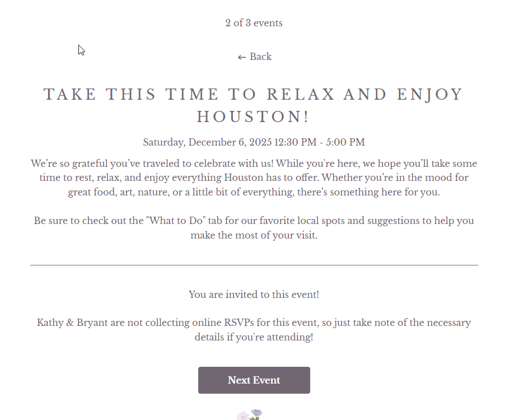The height and width of the screenshot is (420, 523).
Task: Click "rest, relax, and enjoy" phrase
Action: [144, 178]
